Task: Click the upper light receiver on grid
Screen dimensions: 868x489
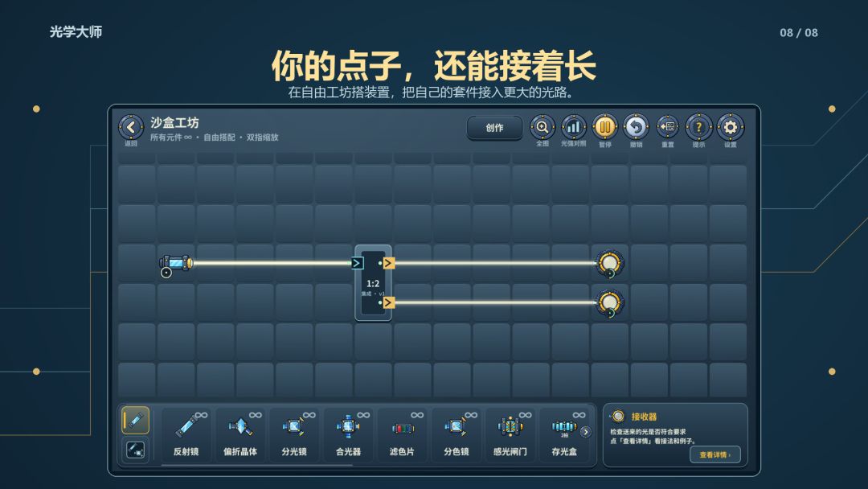Action: [x=609, y=263]
